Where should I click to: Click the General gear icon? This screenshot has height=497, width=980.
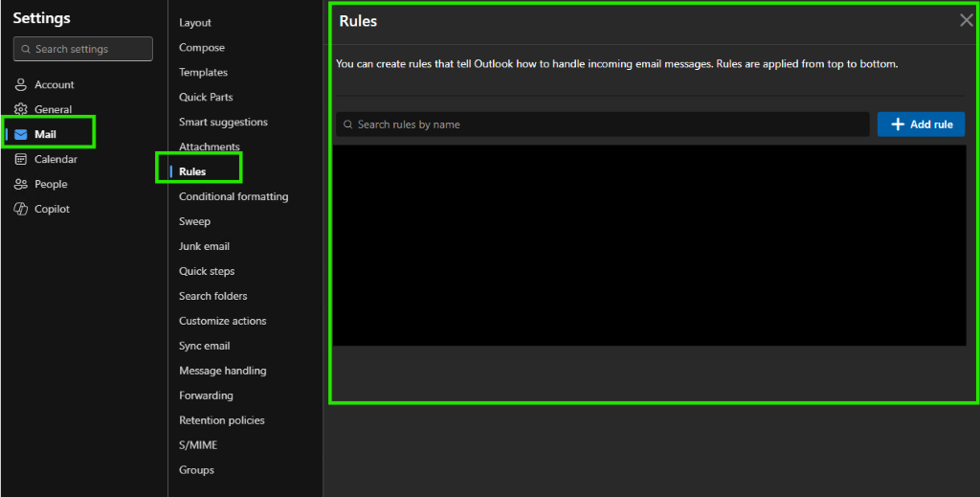click(x=21, y=109)
